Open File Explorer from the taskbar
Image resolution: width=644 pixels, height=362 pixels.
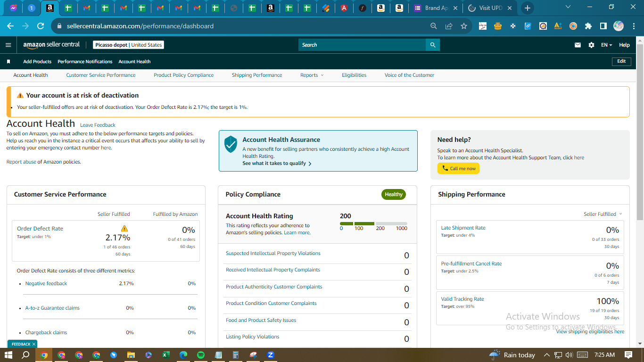131,355
